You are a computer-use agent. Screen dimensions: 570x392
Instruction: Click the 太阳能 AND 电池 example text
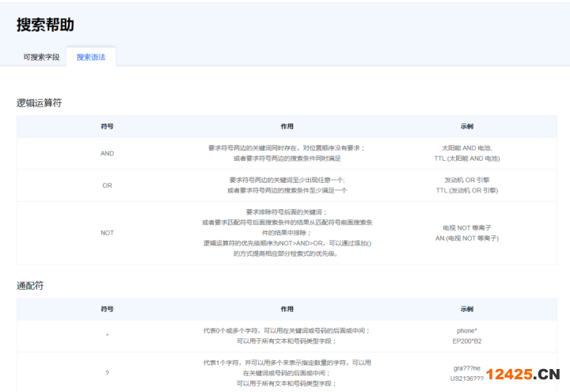click(x=466, y=148)
